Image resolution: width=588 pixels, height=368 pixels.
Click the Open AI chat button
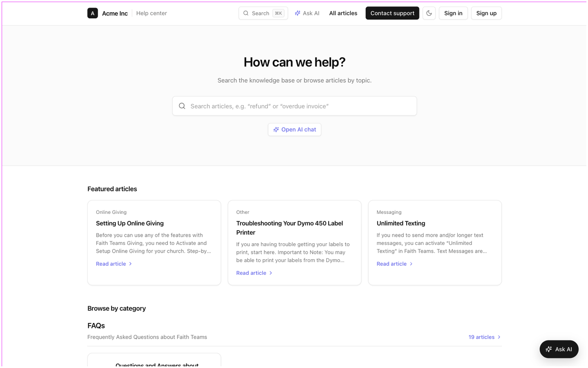tap(294, 130)
